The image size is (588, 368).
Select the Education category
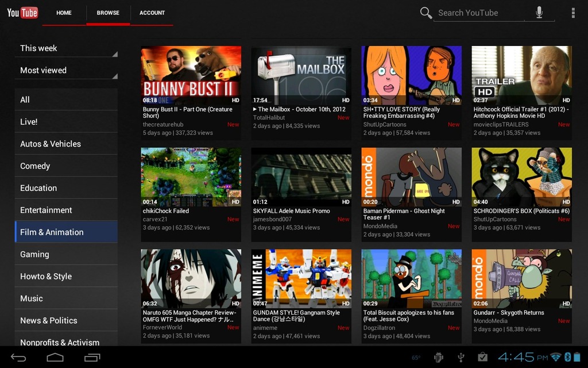(x=66, y=188)
